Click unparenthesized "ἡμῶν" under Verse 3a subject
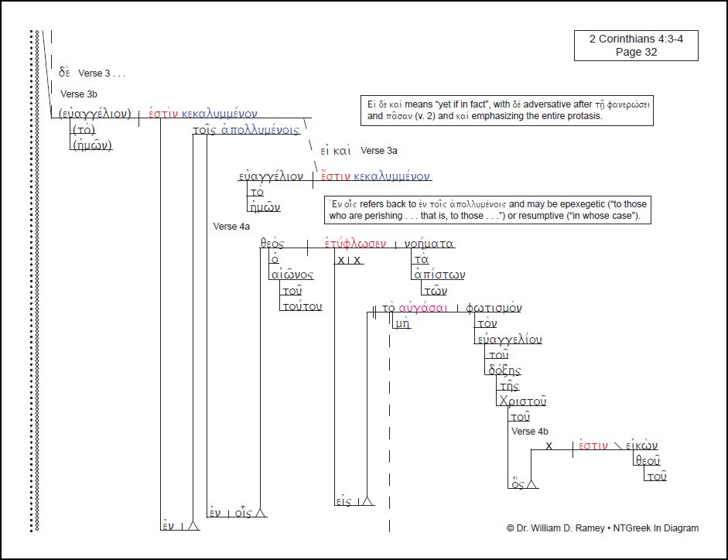This screenshot has height=560, width=728. (x=265, y=207)
